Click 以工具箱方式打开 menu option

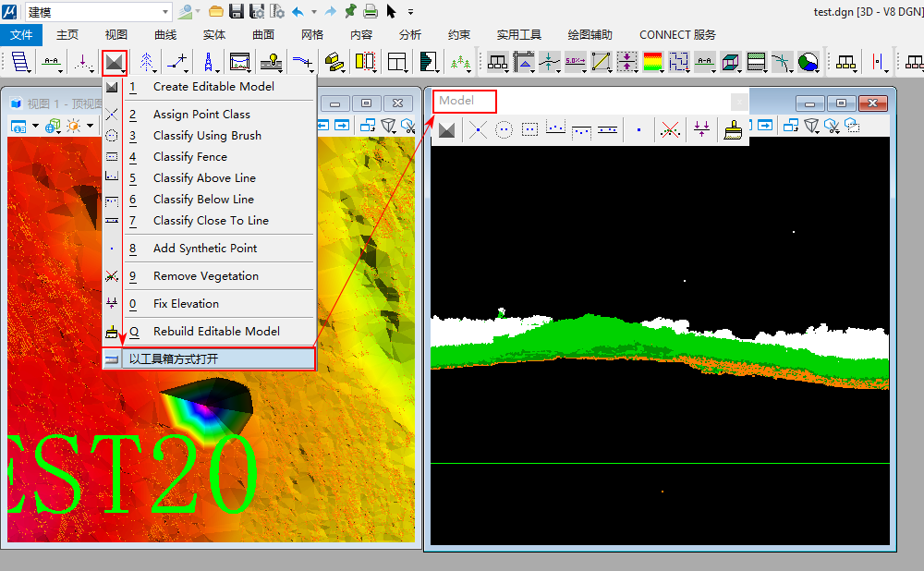(x=174, y=358)
